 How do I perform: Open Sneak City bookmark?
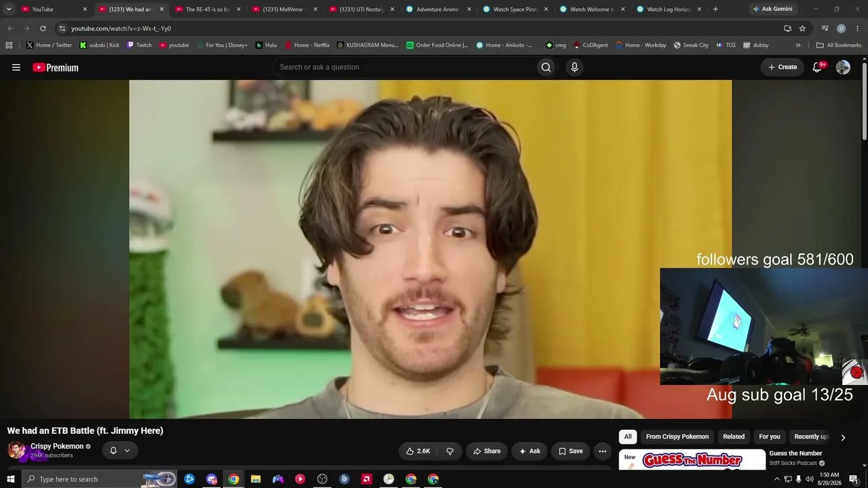[x=691, y=45]
